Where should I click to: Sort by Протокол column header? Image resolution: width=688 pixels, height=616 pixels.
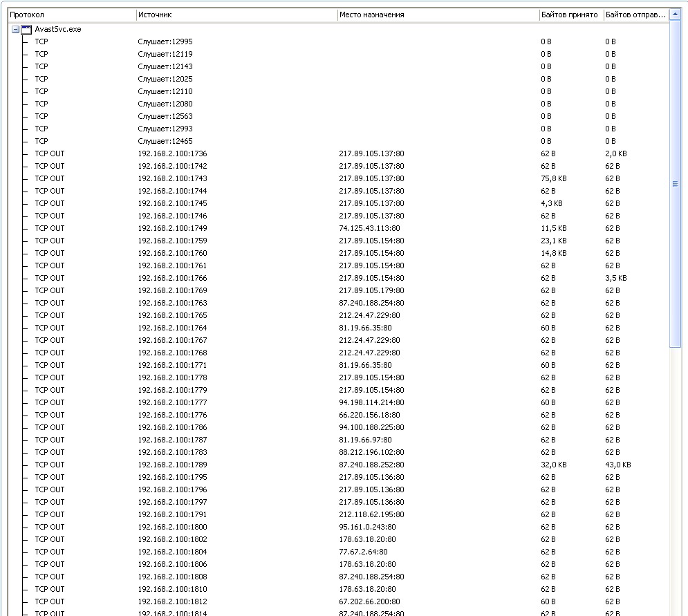point(72,15)
